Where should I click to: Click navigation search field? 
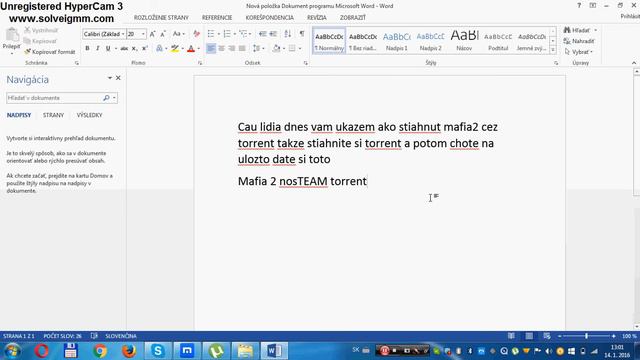pos(54,98)
